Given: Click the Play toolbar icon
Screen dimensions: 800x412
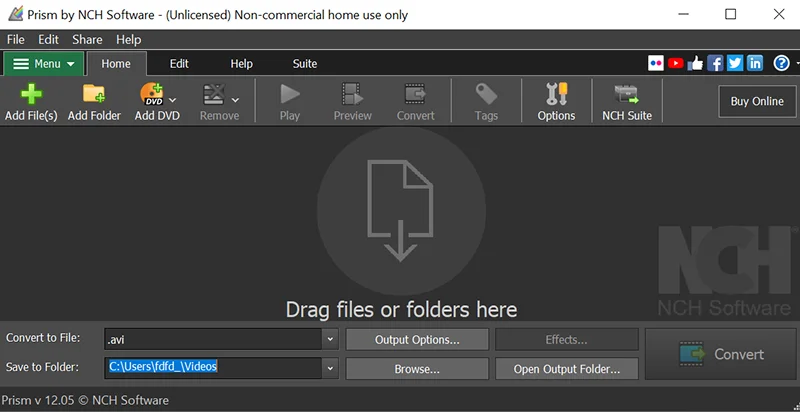Looking at the screenshot, I should click(290, 94).
